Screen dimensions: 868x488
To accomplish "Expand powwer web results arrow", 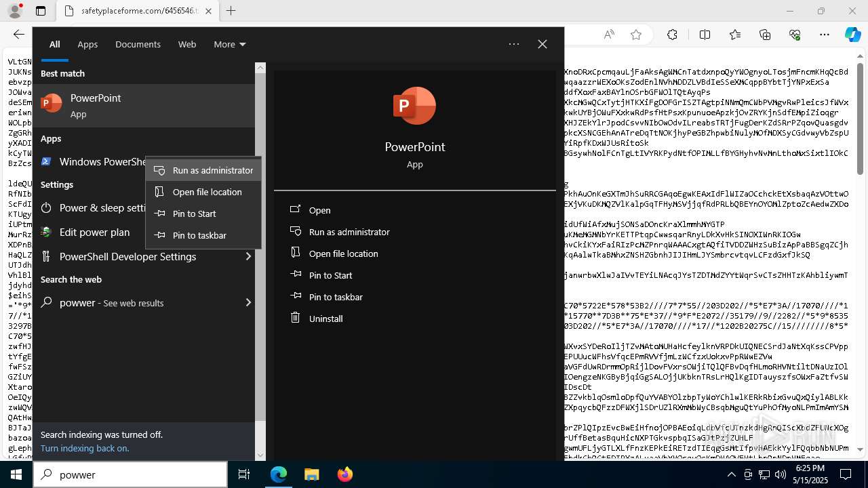I will [248, 302].
